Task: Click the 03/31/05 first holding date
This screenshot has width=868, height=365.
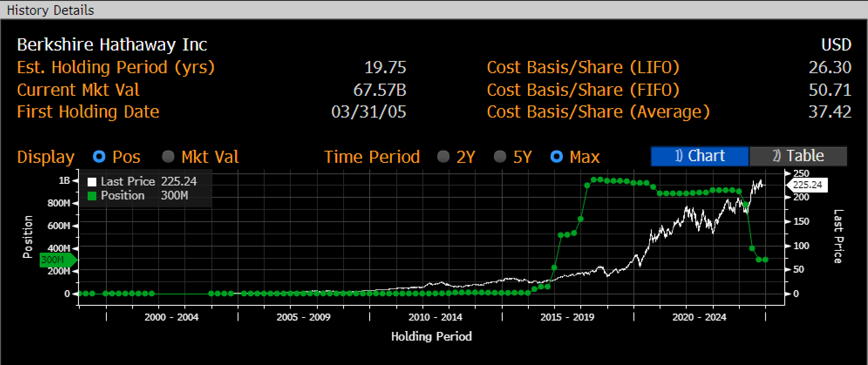Action: (x=368, y=112)
